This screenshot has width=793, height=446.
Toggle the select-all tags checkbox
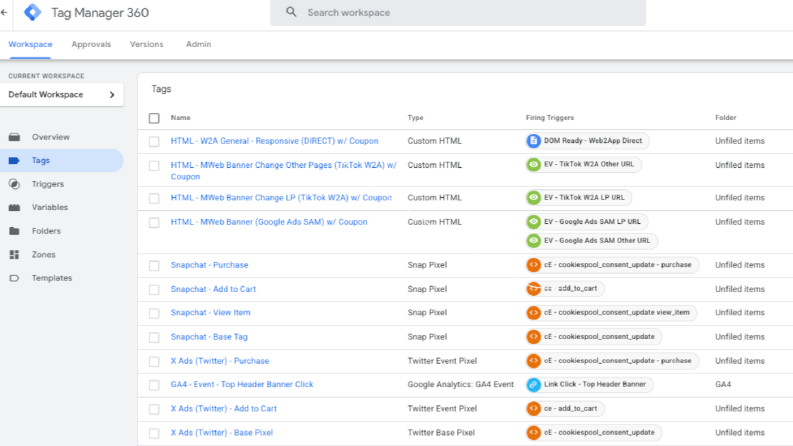tap(154, 118)
